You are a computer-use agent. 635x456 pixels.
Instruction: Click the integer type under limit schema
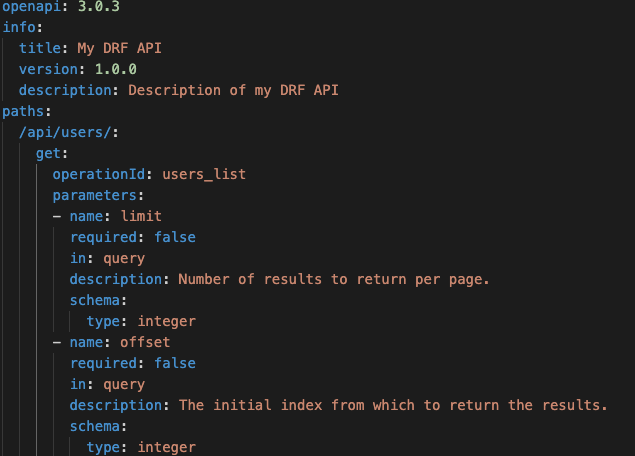166,322
